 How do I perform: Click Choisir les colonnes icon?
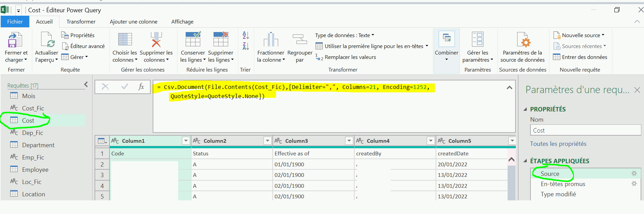click(125, 40)
